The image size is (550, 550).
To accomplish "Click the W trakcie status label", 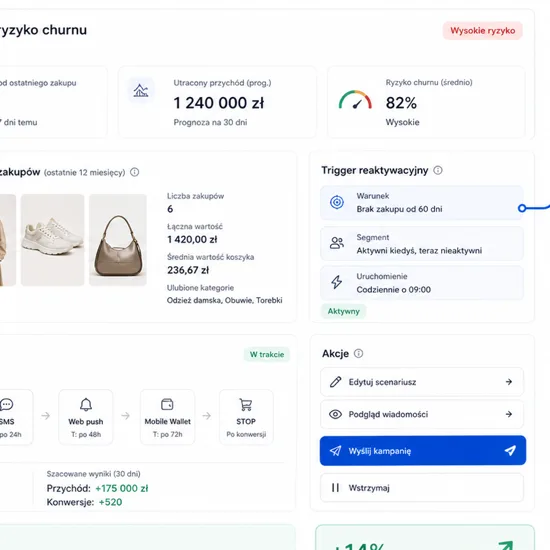I will 267,354.
